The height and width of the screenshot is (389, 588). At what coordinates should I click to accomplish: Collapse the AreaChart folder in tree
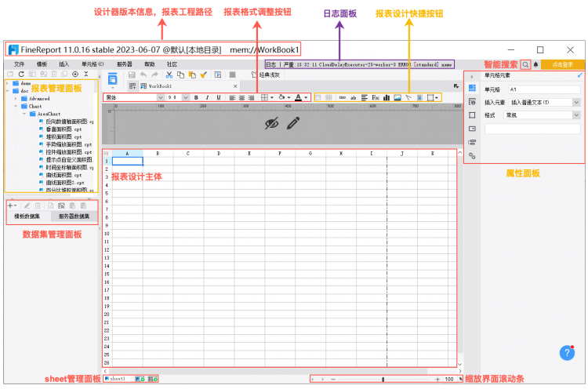tap(24, 114)
